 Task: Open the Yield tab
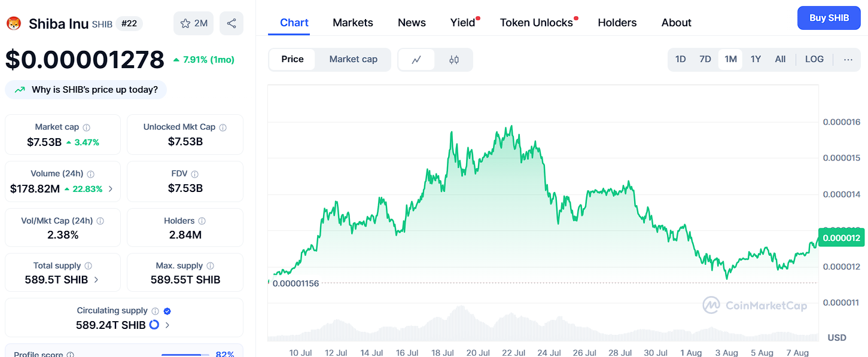[x=463, y=23]
